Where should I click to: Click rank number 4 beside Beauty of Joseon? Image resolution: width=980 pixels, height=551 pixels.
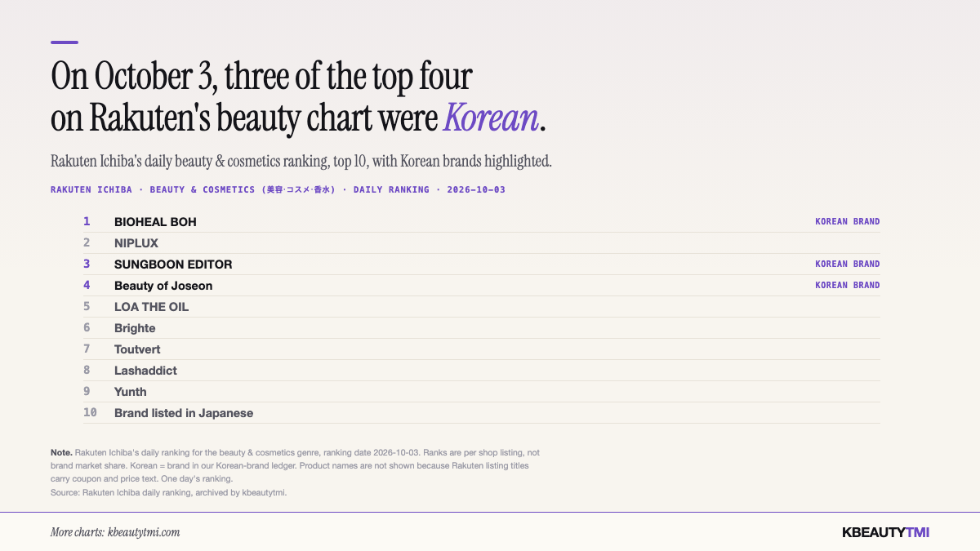pyautogui.click(x=87, y=285)
